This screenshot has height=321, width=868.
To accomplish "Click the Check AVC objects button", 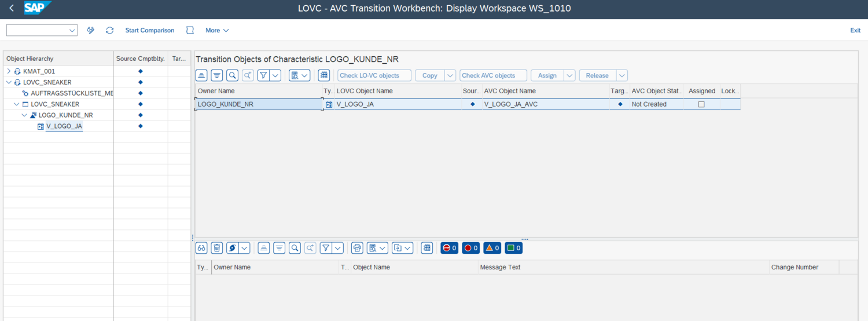I will pos(494,75).
